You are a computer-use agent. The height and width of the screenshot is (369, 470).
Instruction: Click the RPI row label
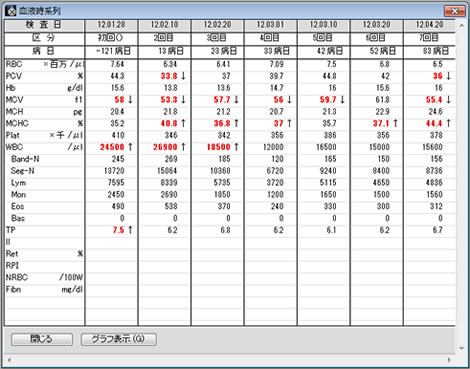[12, 266]
